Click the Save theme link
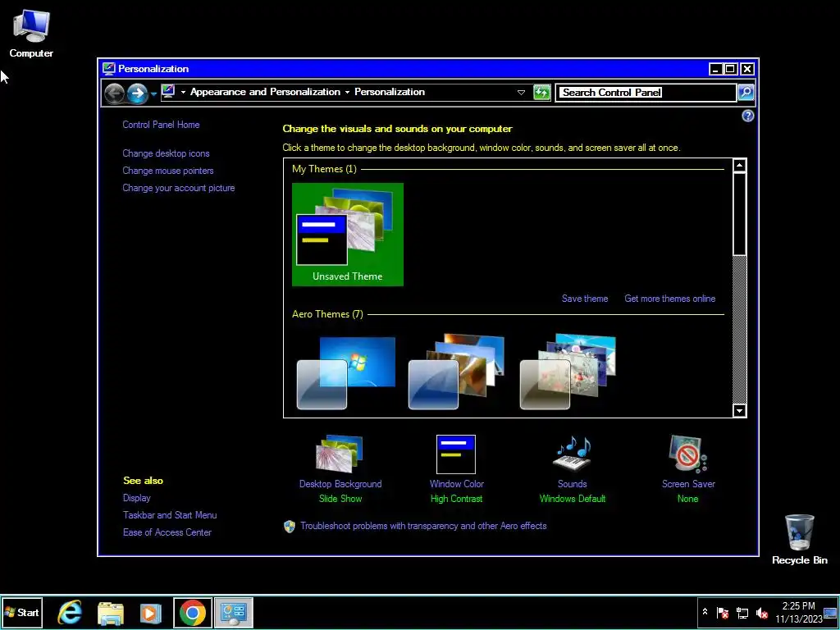Viewport: 840px width, 630px height. point(584,299)
